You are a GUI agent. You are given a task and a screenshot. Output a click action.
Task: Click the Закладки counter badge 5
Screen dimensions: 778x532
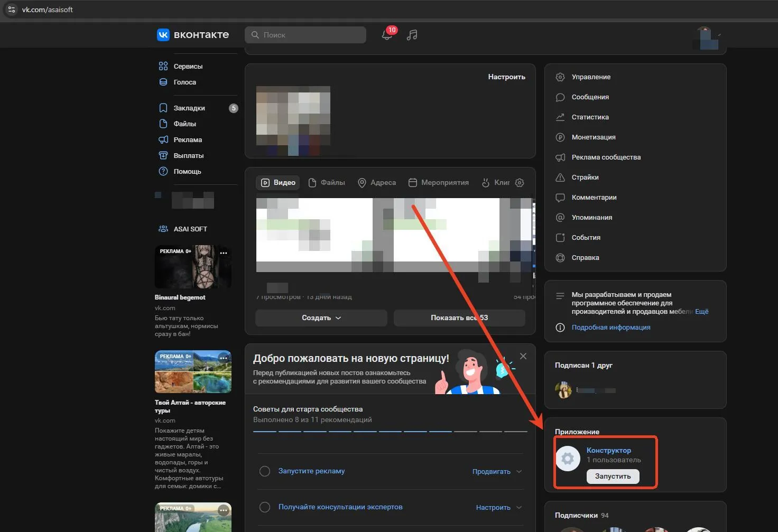coord(234,108)
